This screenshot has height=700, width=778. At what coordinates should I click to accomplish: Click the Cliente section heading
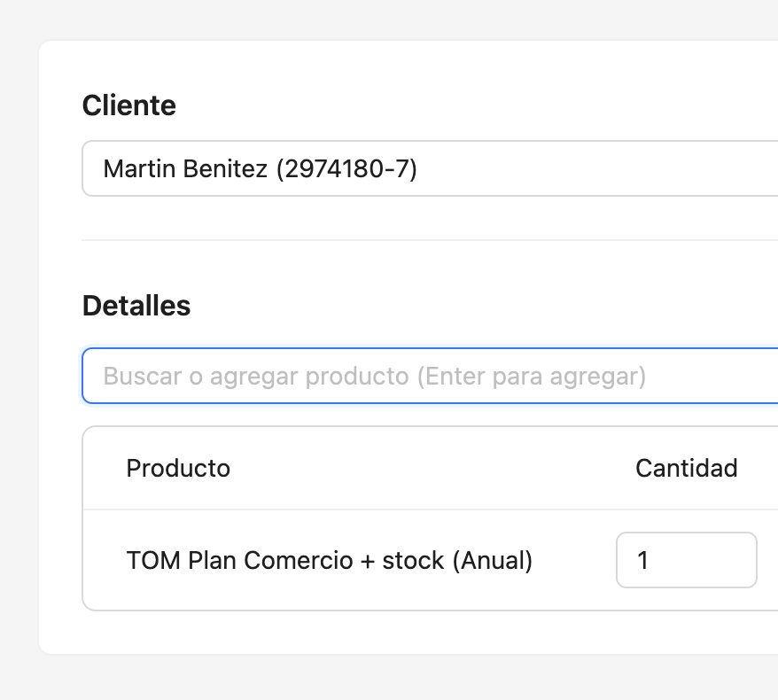tap(128, 105)
